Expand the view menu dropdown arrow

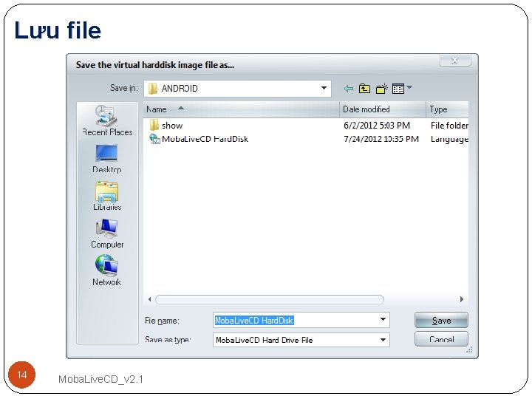point(409,87)
